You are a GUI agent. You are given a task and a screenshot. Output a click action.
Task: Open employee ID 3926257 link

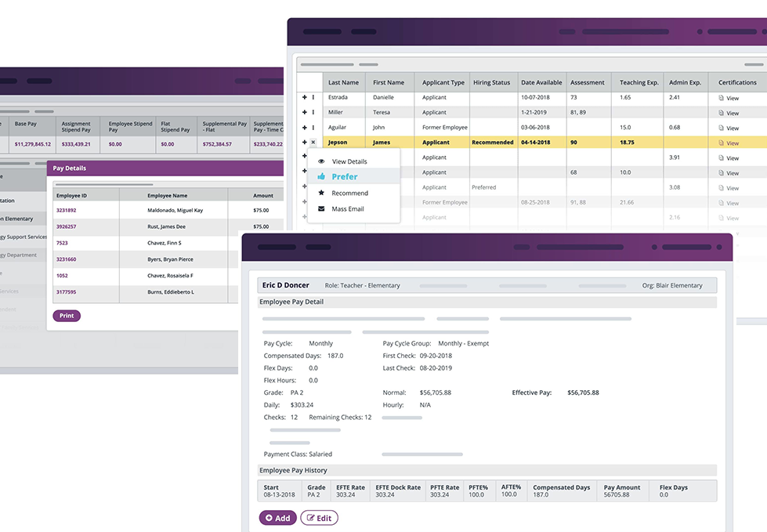coord(67,226)
